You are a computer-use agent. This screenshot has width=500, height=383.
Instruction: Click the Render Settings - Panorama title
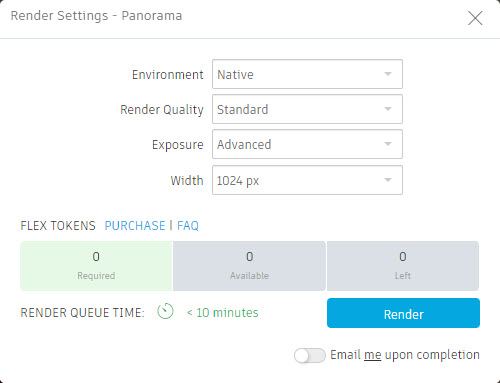coord(96,16)
